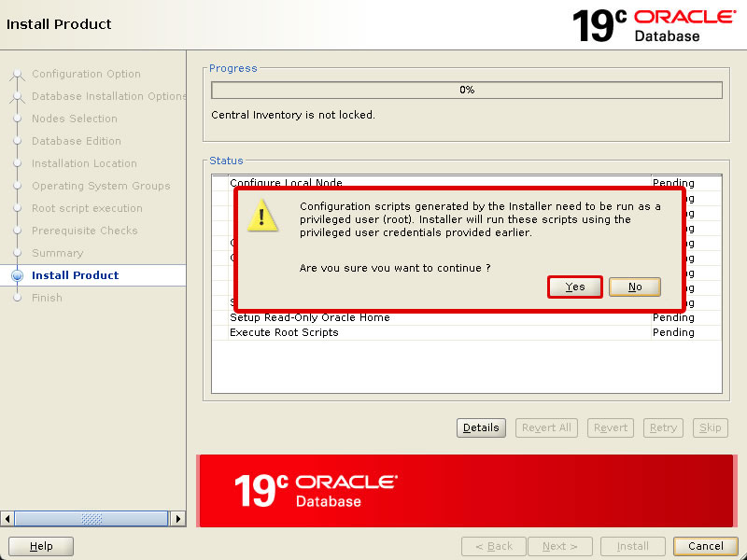747x560 pixels.
Task: Click the Next button
Action: (x=559, y=546)
